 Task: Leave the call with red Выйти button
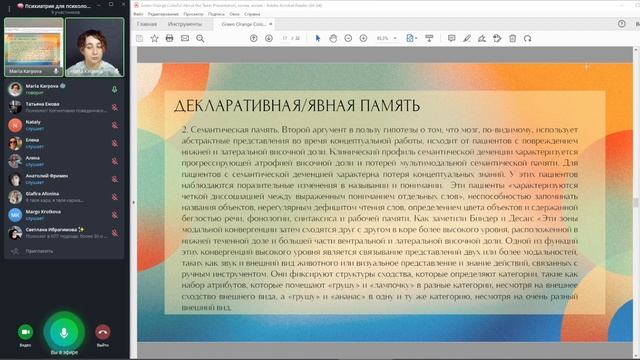click(x=103, y=332)
